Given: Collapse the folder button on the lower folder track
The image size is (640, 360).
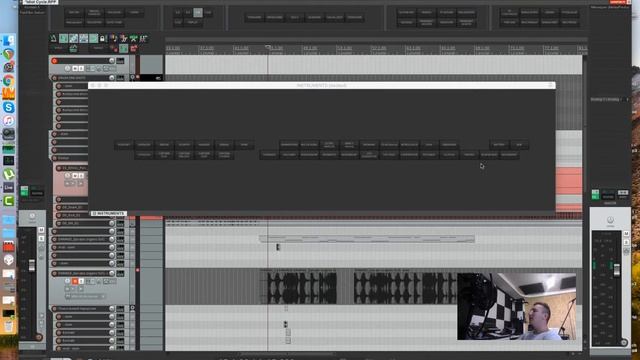Looking at the screenshot, I should click(132, 308).
